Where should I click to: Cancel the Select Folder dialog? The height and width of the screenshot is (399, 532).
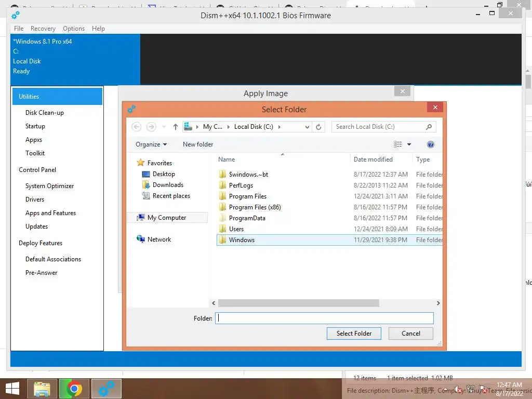[x=410, y=334]
